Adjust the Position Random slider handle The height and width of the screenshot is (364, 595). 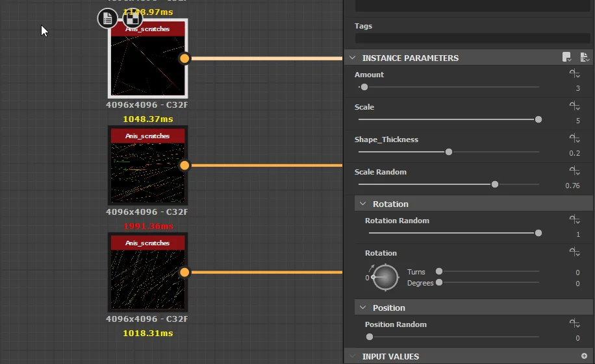(x=370, y=337)
